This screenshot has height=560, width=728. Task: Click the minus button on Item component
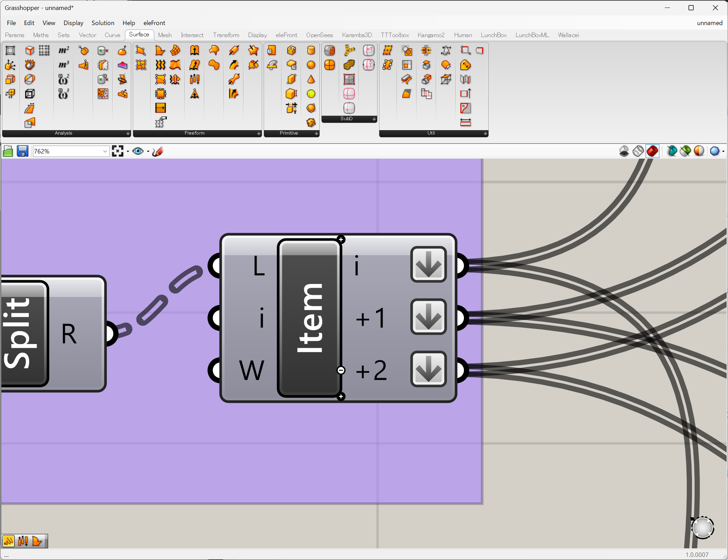341,370
